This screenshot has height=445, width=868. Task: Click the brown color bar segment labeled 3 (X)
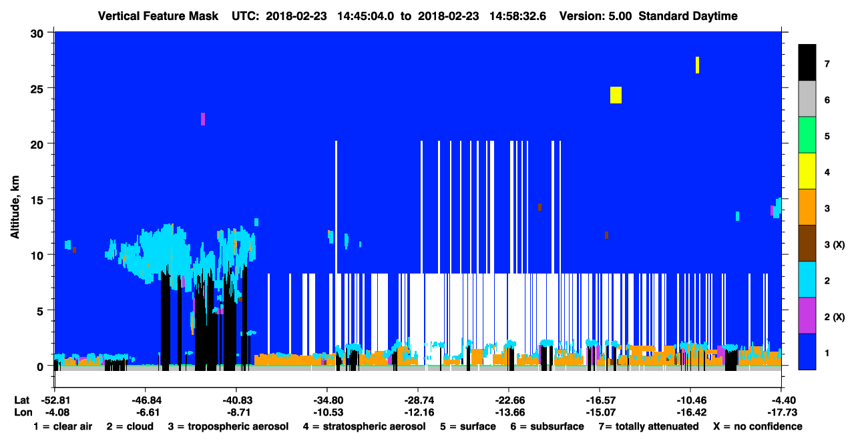[807, 243]
